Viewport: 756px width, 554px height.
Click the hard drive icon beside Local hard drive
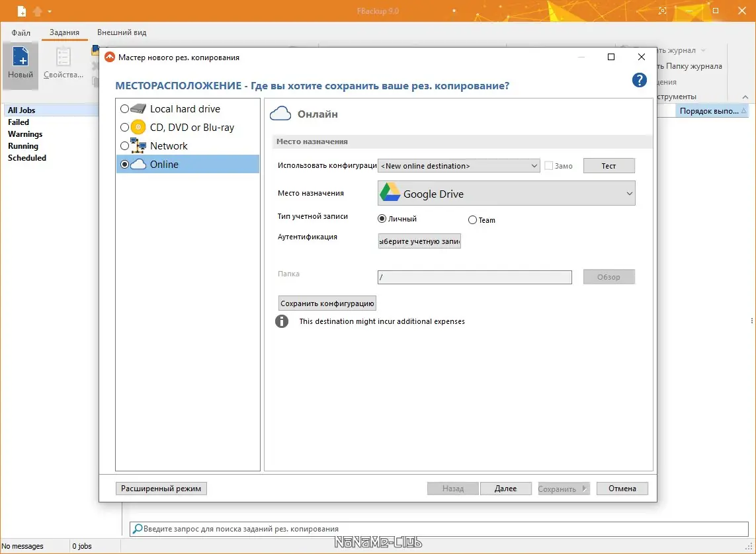pos(138,108)
